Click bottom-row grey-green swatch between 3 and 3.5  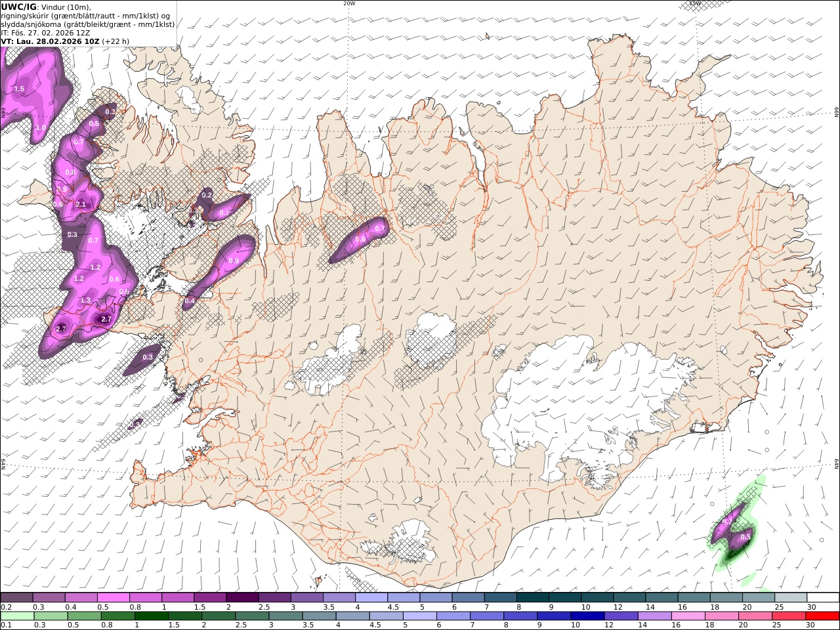(286, 616)
